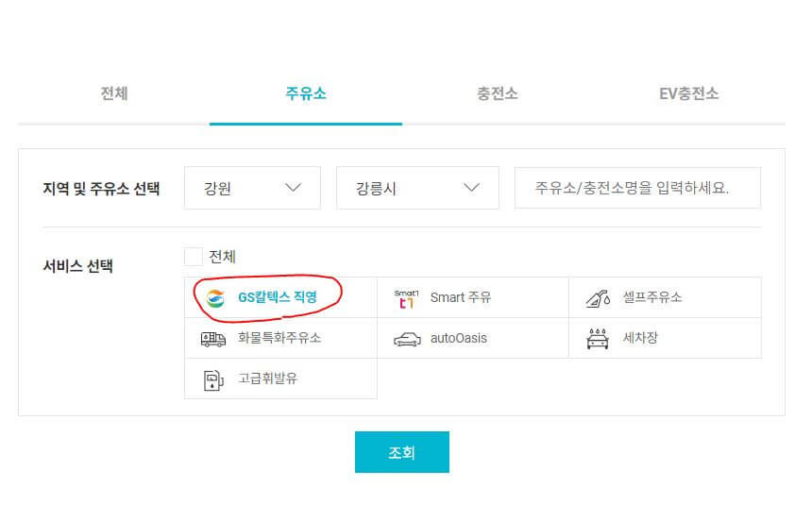Select the 화물특화주유소 label

pos(279,338)
